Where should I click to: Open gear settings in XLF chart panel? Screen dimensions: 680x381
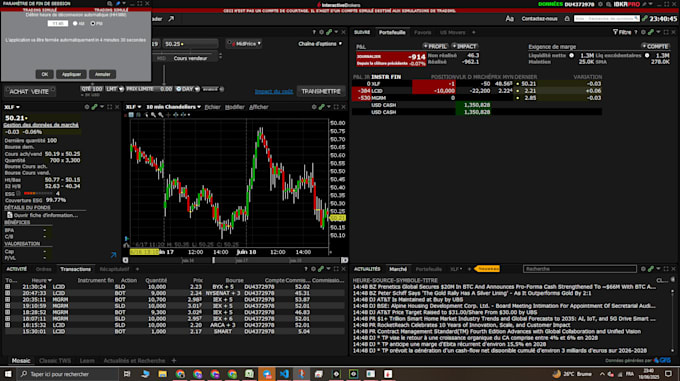314,107
